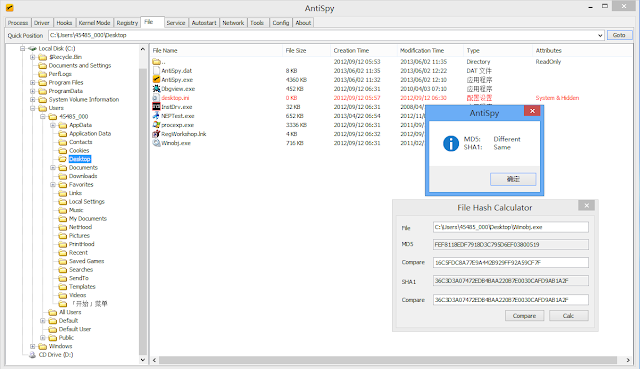640x369 pixels.
Task: Expand the Public tree node
Action: click(x=43, y=338)
